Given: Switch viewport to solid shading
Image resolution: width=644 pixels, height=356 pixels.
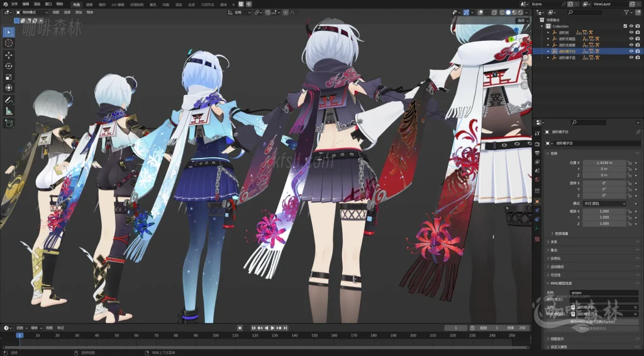Looking at the screenshot, I should [508, 13].
